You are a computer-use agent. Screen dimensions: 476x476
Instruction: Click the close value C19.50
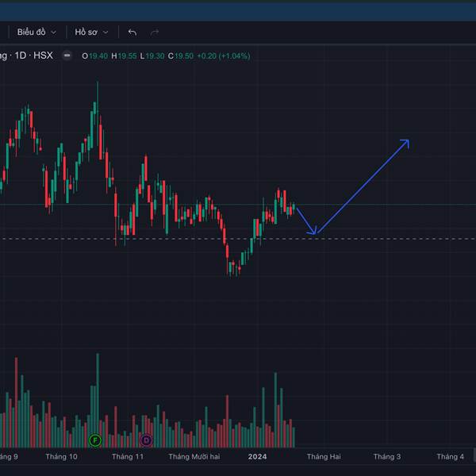tap(181, 56)
